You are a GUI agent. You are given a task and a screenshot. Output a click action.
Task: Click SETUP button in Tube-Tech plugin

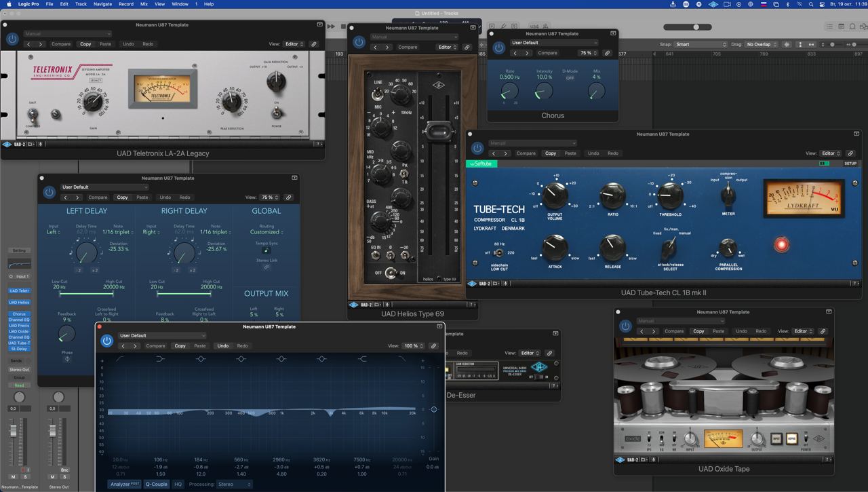(x=850, y=164)
